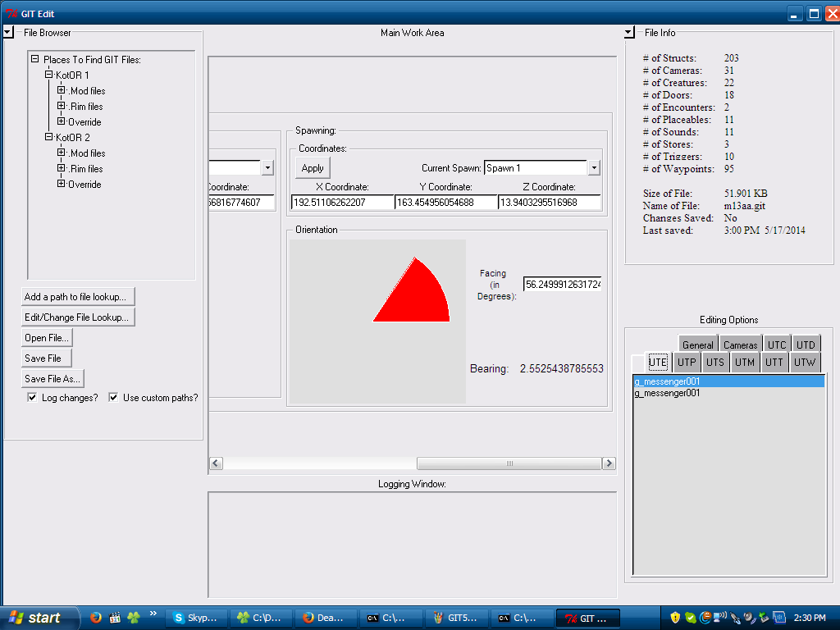Switch to the General tab
This screenshot has width=840, height=630.
[698, 345]
